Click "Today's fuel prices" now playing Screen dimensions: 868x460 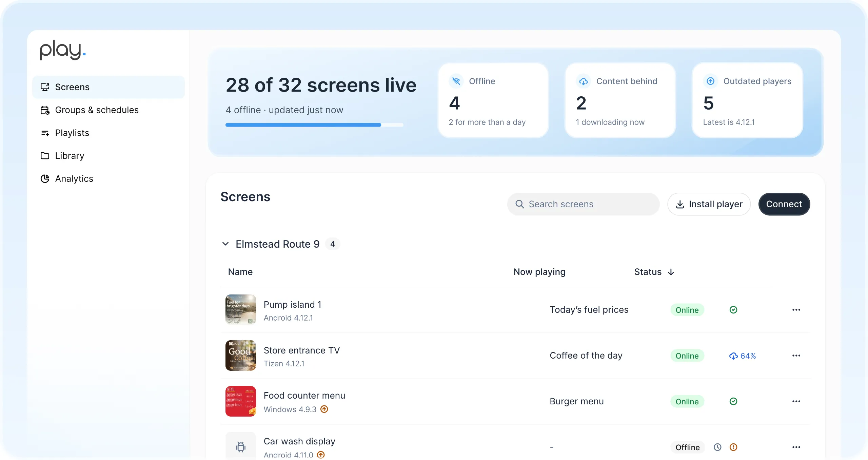coord(589,310)
